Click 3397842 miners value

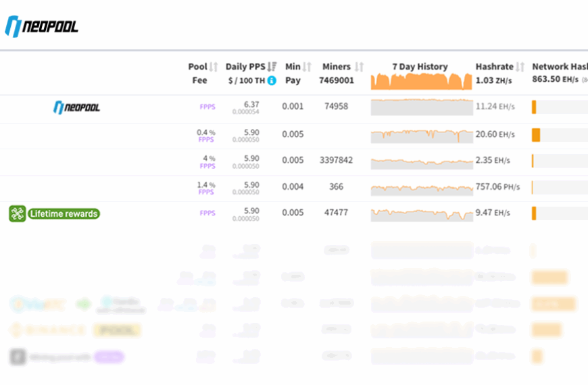(336, 160)
